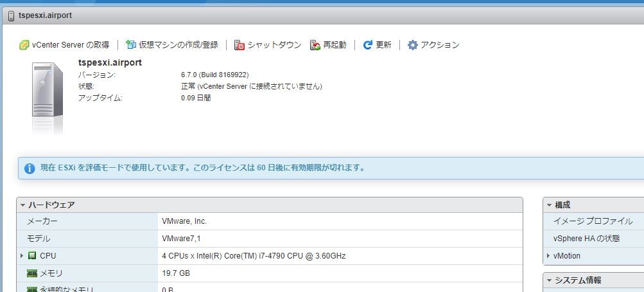Click the 更新 label
Screen dimensions: 644x292
[x=383, y=45]
